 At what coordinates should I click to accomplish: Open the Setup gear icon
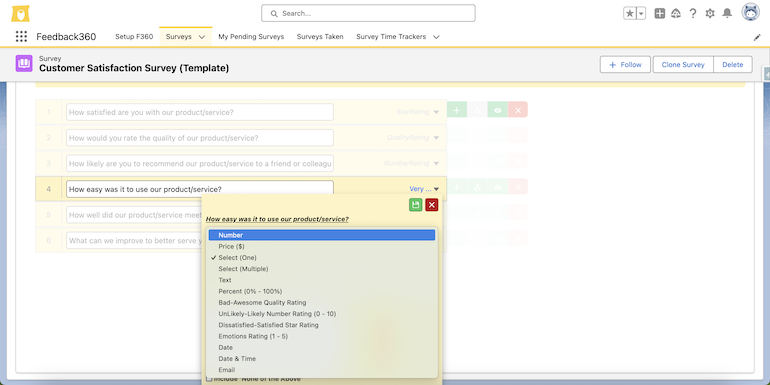click(x=710, y=14)
